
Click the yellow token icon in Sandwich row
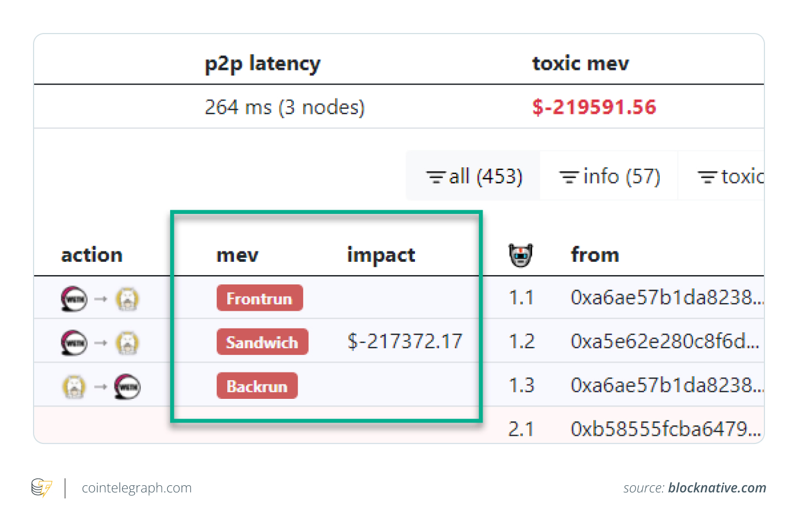(x=127, y=343)
